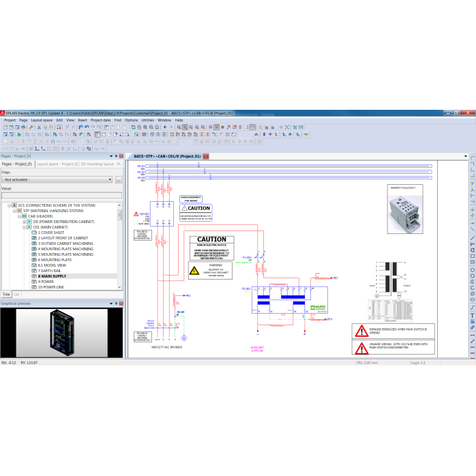The image size is (476, 476).
Task: Insert the first T-node connection symbol
Action: pos(473,183)
